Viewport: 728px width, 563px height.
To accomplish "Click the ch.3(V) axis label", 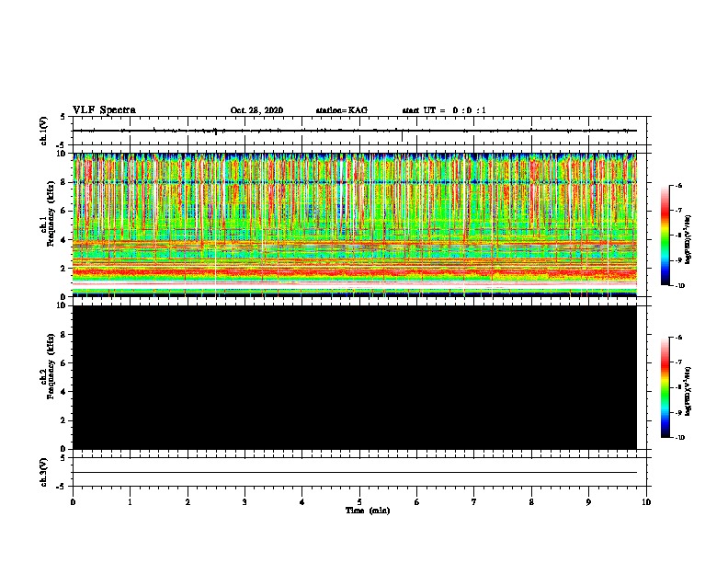I will 43,472.
